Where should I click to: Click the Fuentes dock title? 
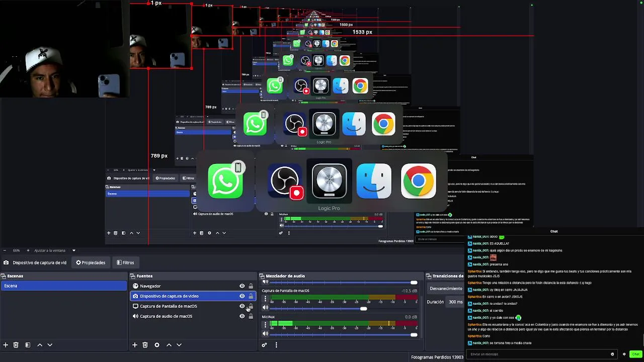tap(144, 276)
